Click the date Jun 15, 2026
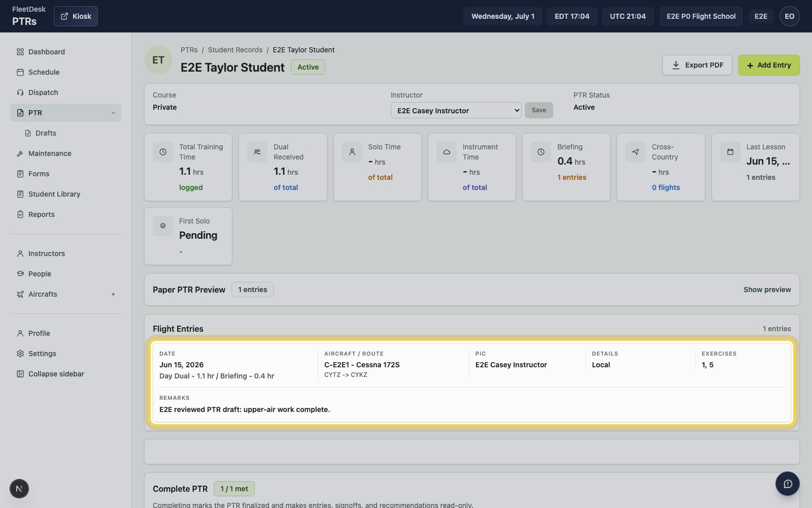This screenshot has height=508, width=812. point(181,365)
